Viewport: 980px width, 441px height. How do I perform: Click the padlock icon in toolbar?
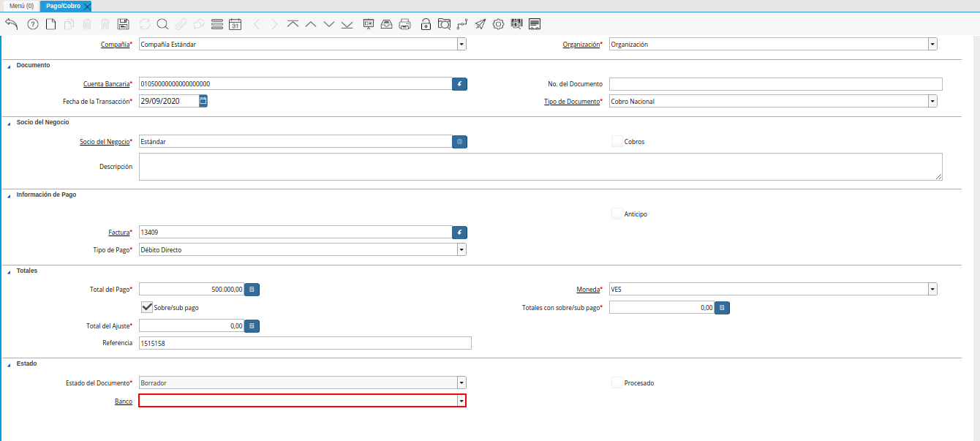coord(426,24)
